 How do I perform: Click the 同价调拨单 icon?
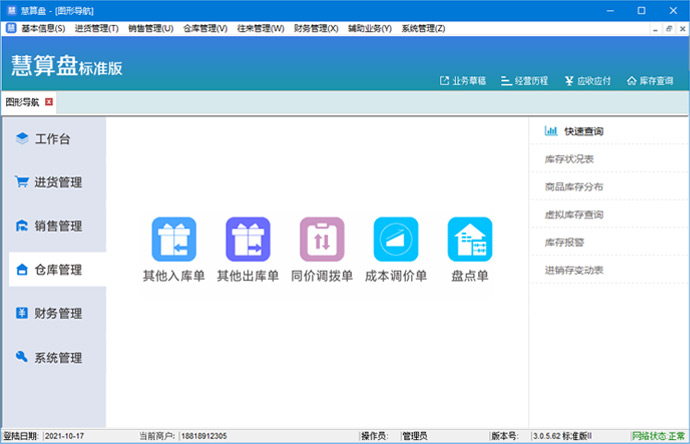pos(321,240)
